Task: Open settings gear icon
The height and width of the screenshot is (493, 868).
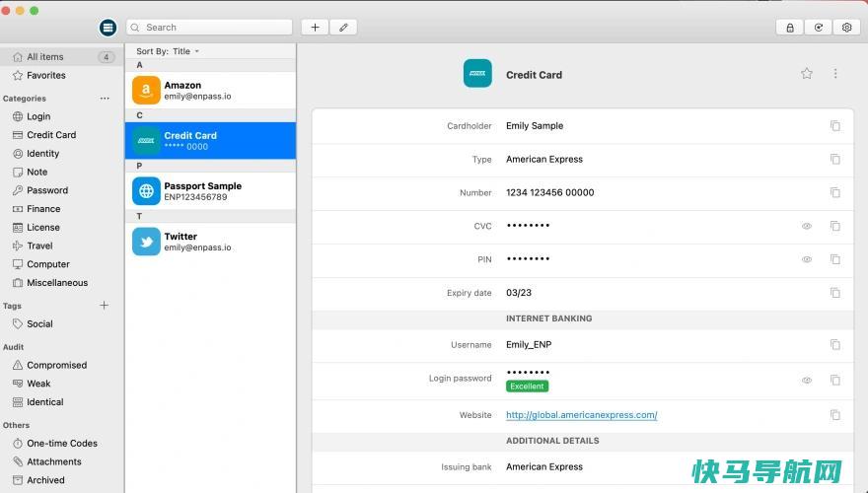Action: [x=846, y=27]
